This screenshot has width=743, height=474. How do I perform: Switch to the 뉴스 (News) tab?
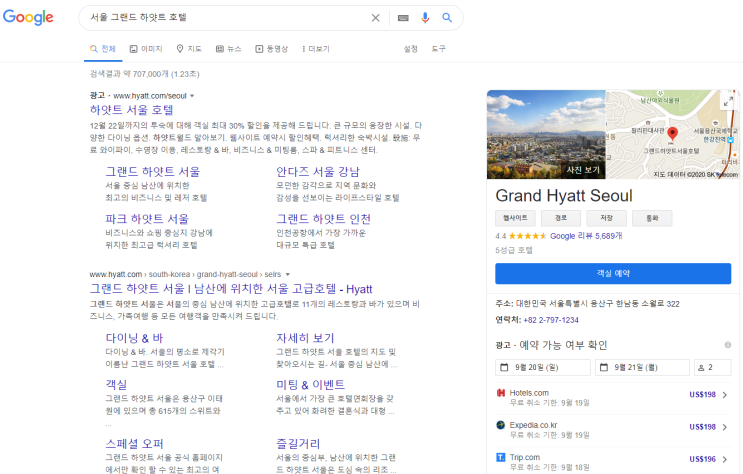point(228,49)
